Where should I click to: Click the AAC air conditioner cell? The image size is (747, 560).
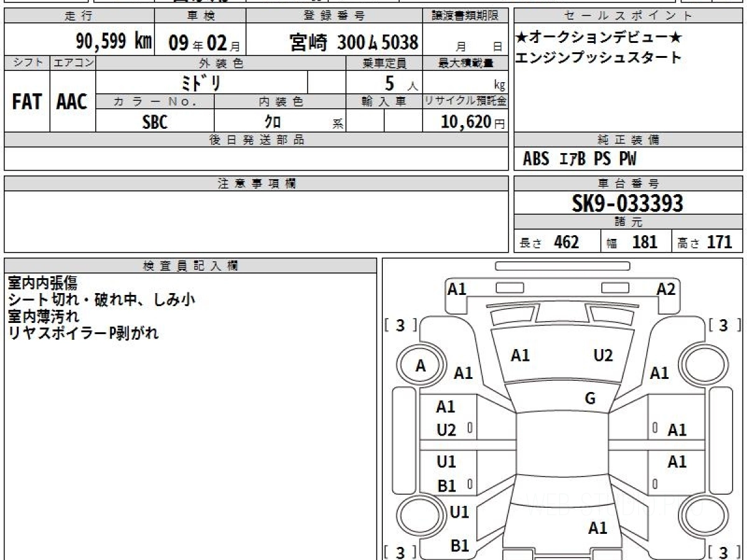(72, 102)
